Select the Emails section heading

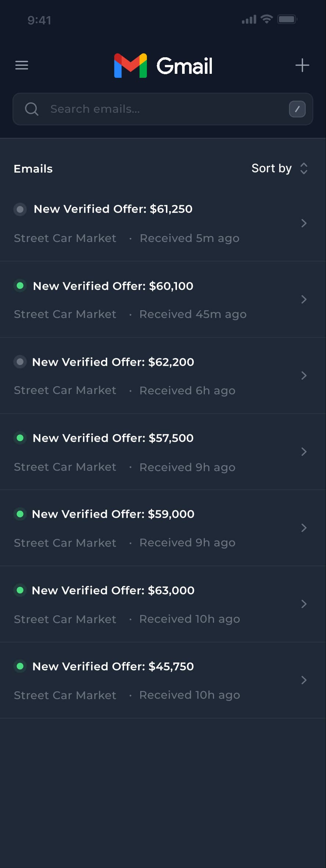[33, 169]
